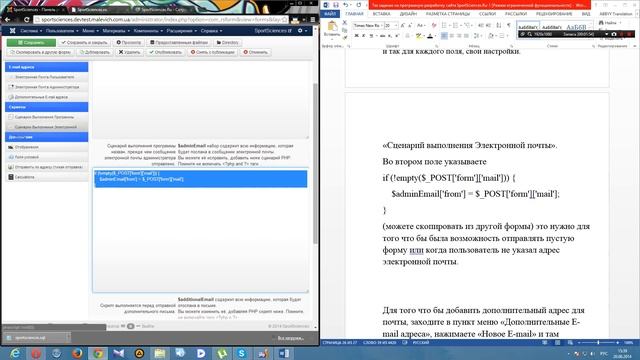
Task: Open the Система dropdown menu
Action: point(31,31)
